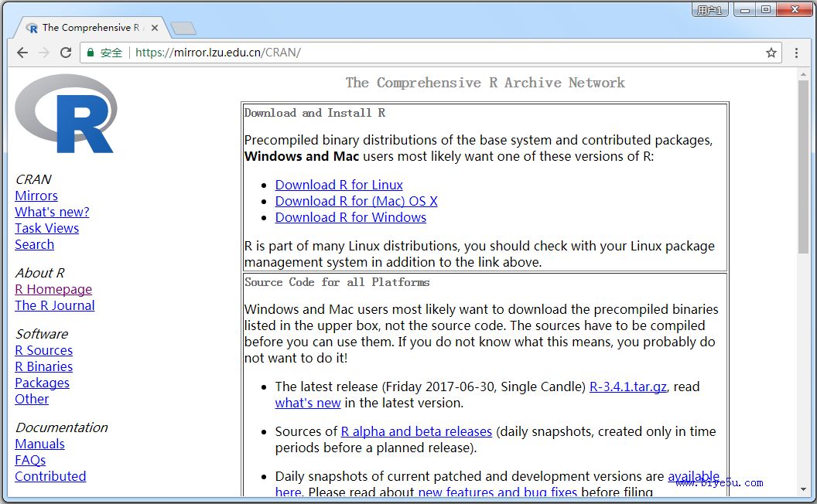Select The Comprehensive R tab
The image size is (817, 504).
click(91, 28)
